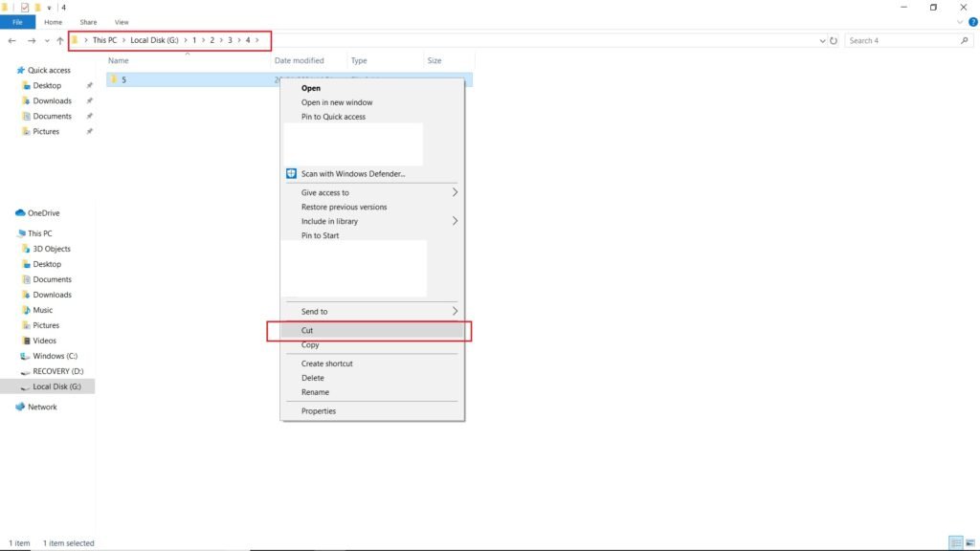Choose Open in new window

337,102
